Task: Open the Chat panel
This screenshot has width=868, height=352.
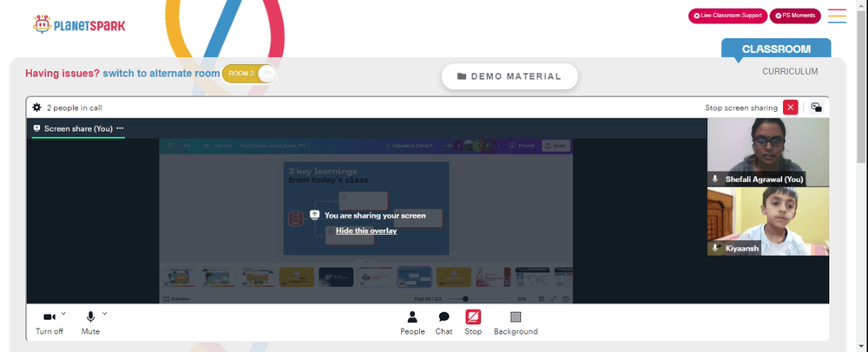Action: tap(444, 323)
